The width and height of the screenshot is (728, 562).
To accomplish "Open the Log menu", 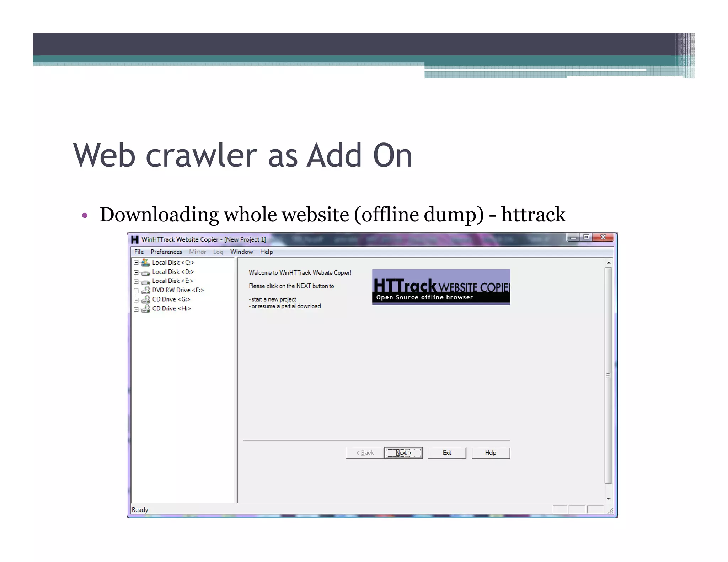I will click(x=218, y=252).
